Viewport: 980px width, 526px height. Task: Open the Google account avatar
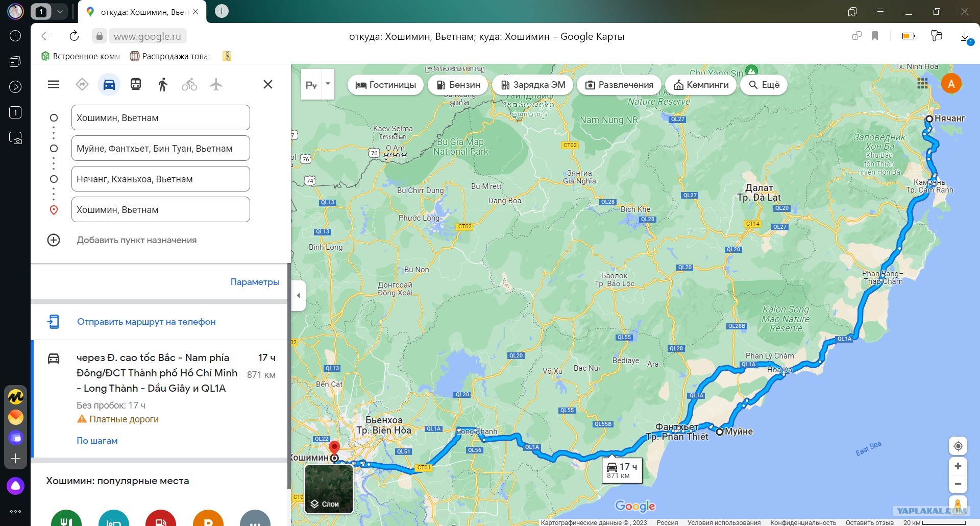951,84
